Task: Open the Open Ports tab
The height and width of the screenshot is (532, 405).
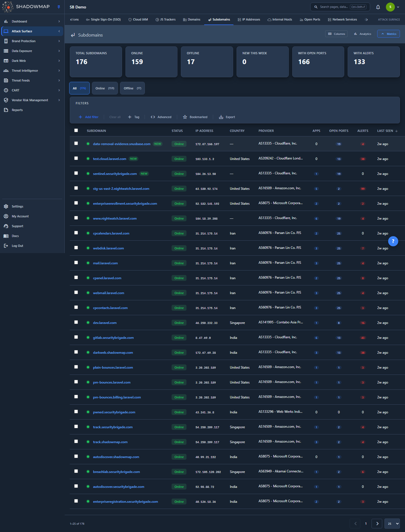Action: tap(310, 20)
